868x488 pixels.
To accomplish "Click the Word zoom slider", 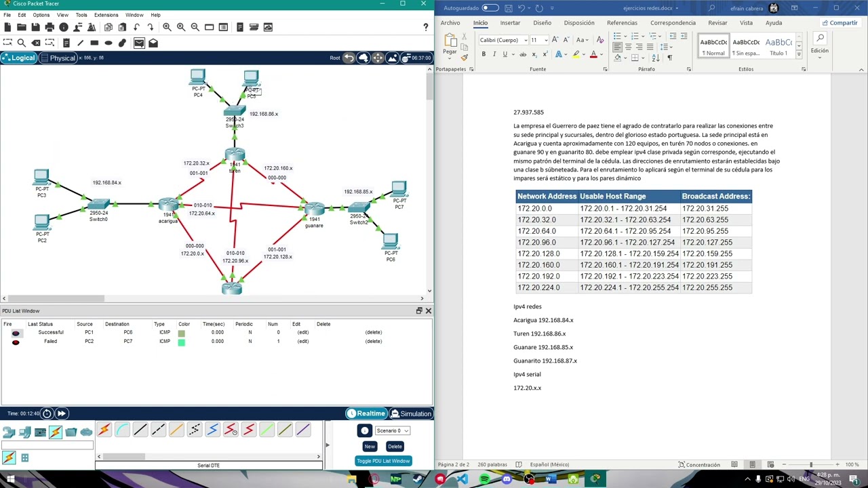I will [x=811, y=464].
